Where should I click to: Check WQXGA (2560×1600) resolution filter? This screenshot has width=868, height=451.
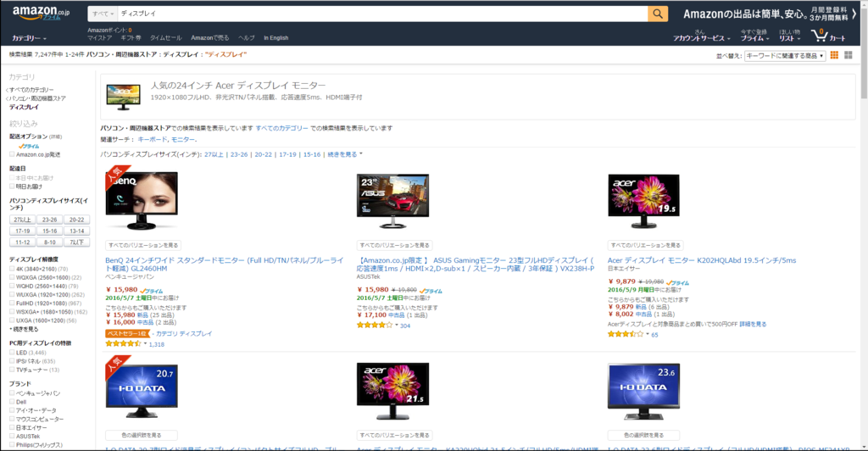(12, 278)
